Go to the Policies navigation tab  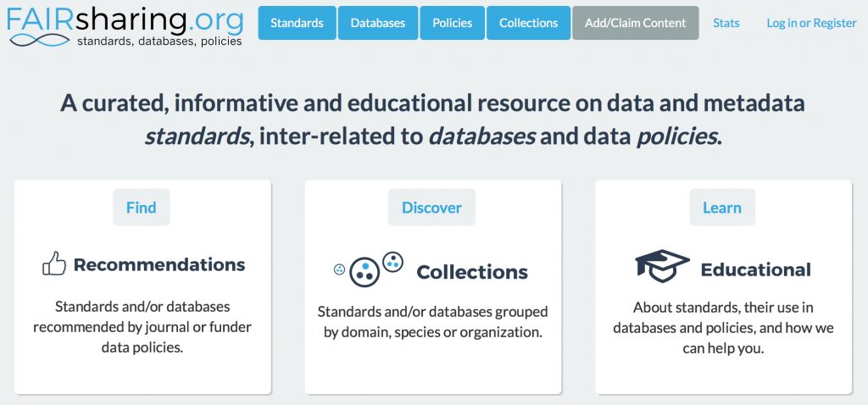pos(452,23)
